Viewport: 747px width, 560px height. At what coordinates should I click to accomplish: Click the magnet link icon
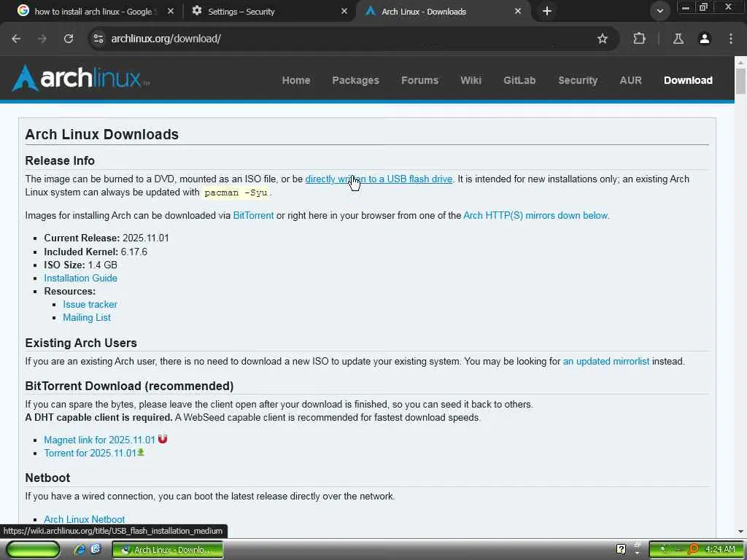pyautogui.click(x=163, y=439)
